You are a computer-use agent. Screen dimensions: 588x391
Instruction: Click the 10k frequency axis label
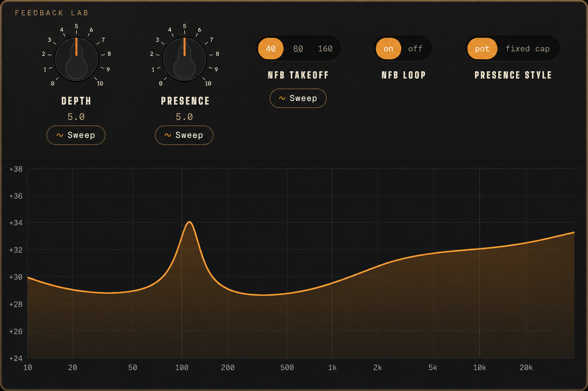[480, 368]
